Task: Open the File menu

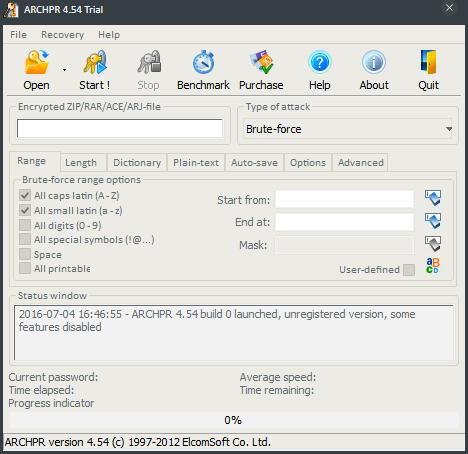Action: (x=18, y=35)
